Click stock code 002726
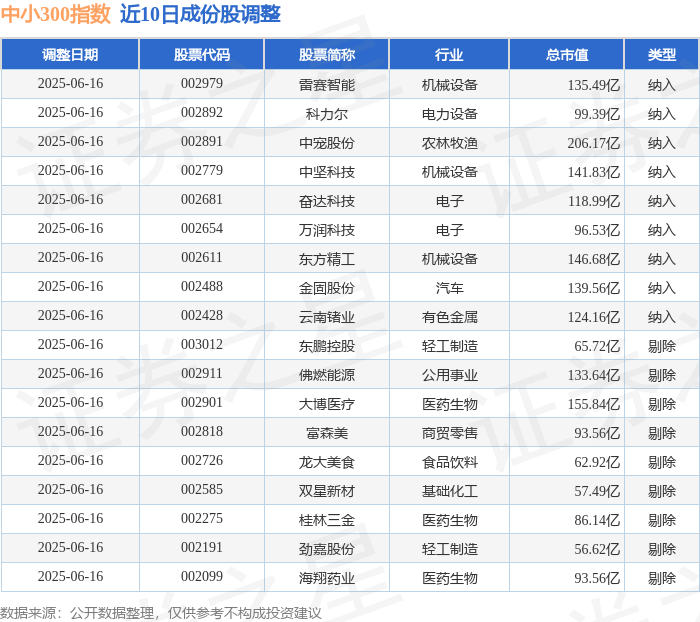 (x=202, y=461)
